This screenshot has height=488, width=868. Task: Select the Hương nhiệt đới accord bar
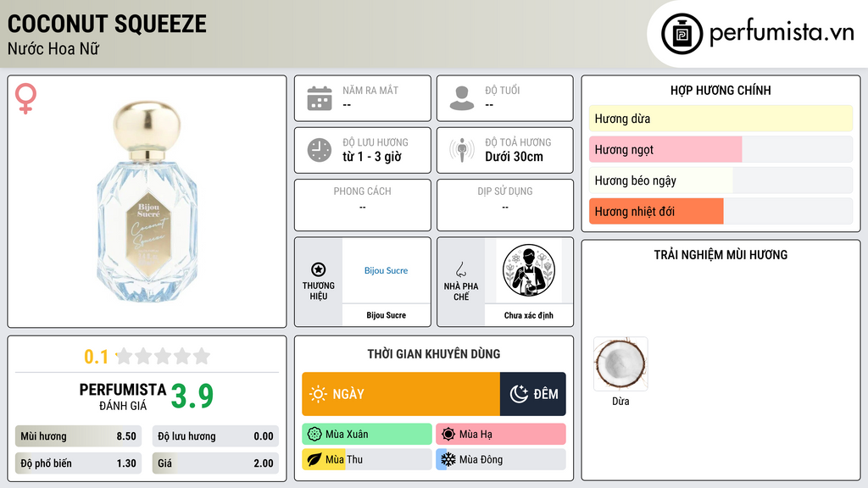pos(721,211)
